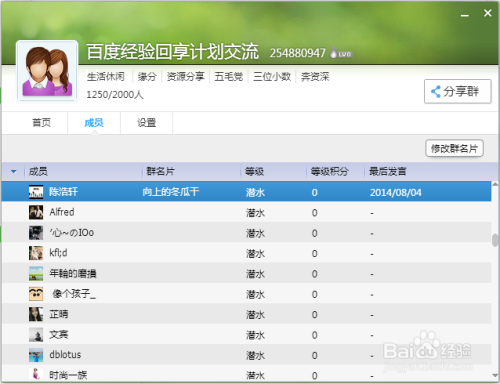Open Alfred's avatar
Viewport: 500px width, 384px height.
36,212
